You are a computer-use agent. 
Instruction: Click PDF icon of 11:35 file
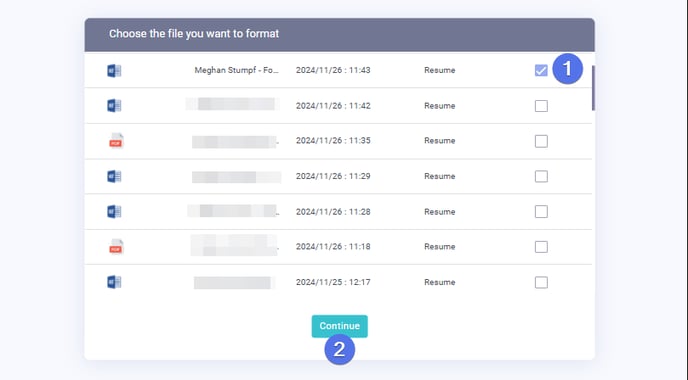tap(116, 141)
